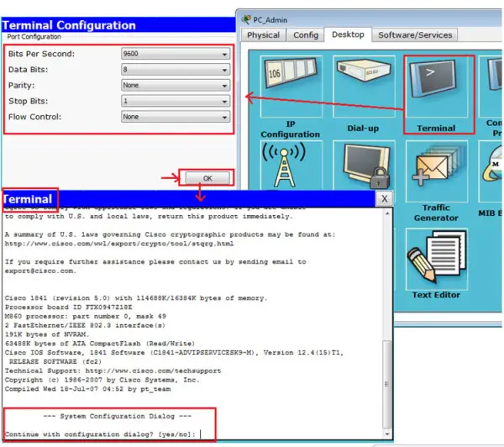504x447 pixels.
Task: Select the Desktop tab
Action: point(348,34)
